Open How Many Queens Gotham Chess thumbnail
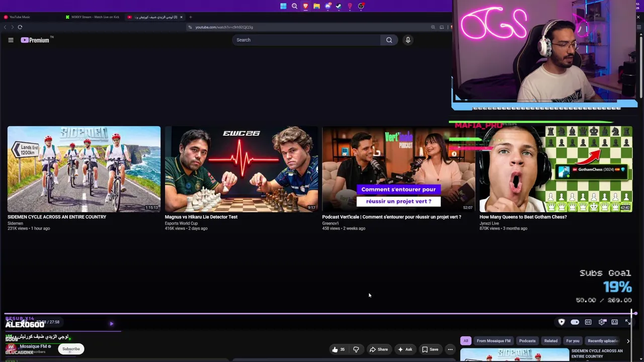The height and width of the screenshot is (362, 644). pyautogui.click(x=556, y=169)
